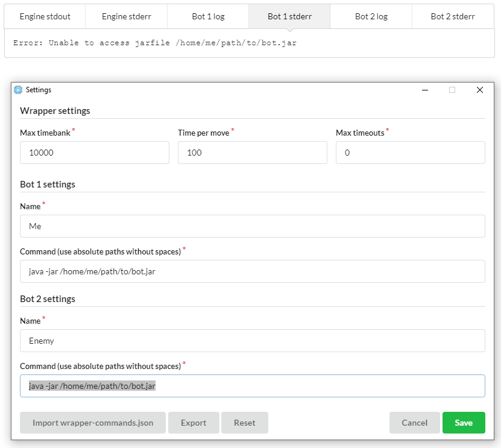
Task: Show the Bot 1 stderr tab
Action: click(x=289, y=16)
